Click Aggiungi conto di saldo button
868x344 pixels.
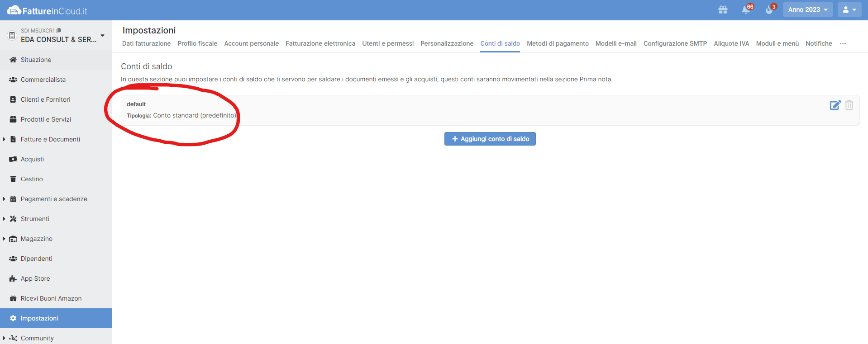point(490,139)
